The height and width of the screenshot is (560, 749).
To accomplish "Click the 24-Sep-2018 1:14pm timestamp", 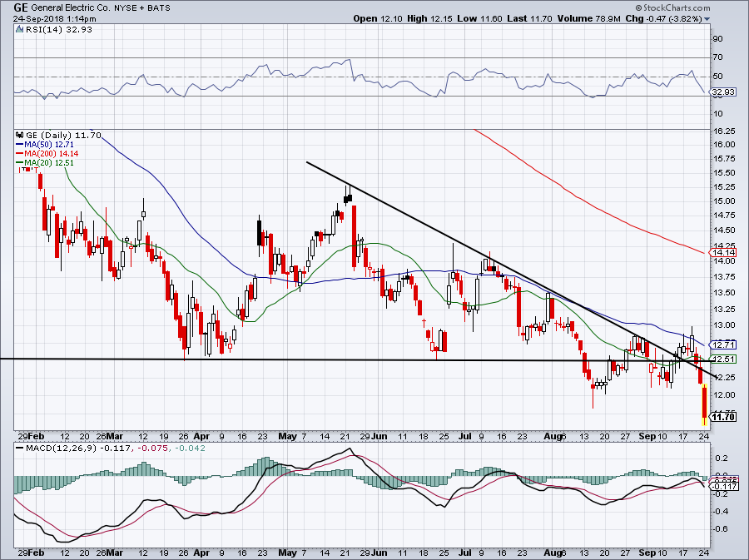I will tap(54, 19).
